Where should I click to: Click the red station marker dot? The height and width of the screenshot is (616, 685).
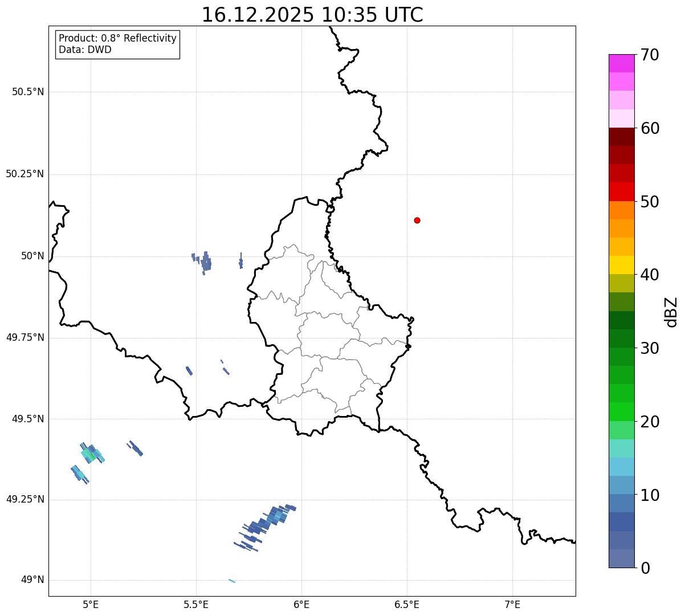pyautogui.click(x=417, y=220)
